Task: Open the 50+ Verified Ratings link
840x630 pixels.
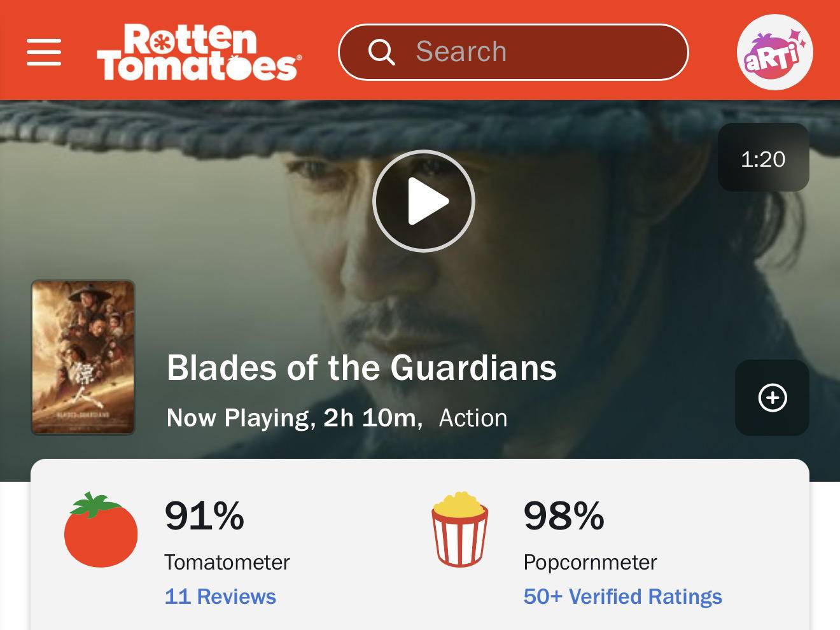Action: point(622,596)
